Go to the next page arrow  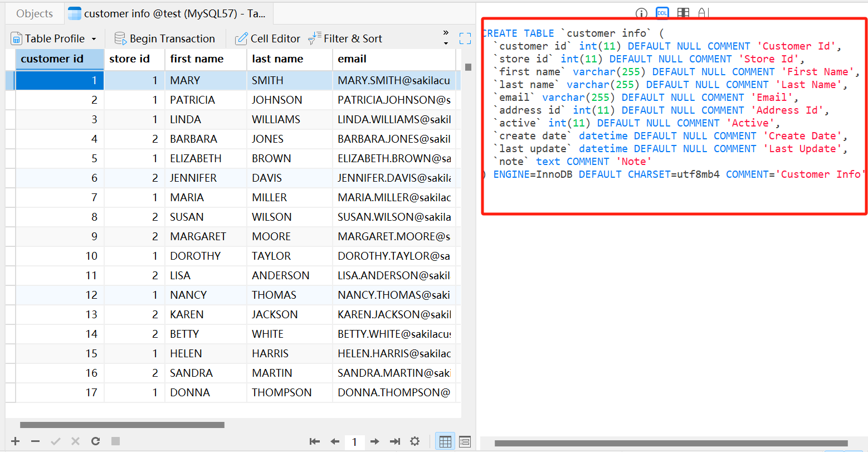[x=375, y=441]
